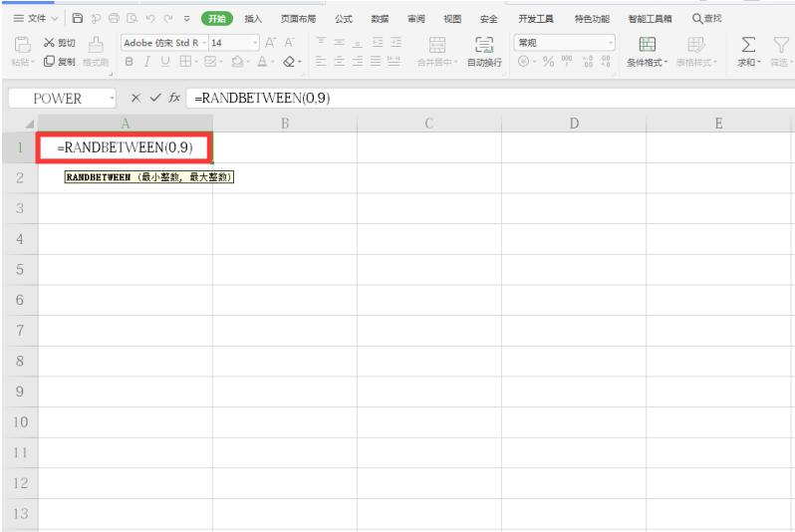Switch to the 审阅 Review tab
The width and height of the screenshot is (795, 532).
click(x=416, y=19)
